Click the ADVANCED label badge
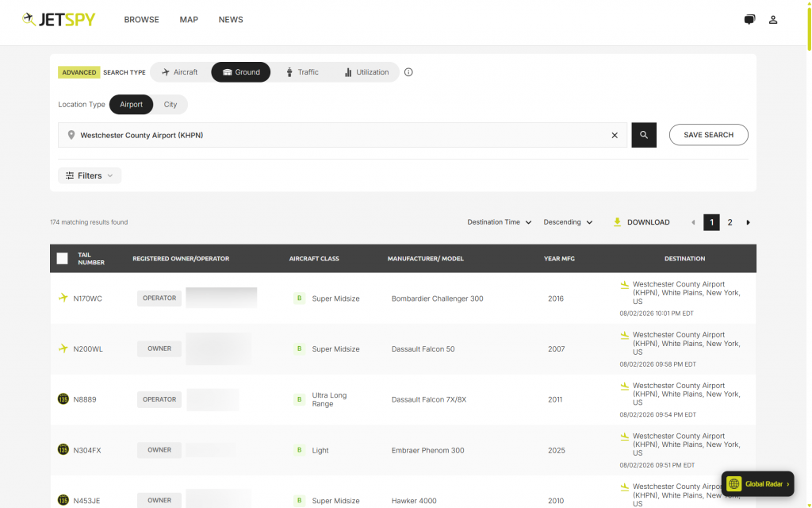812x508 pixels. tap(79, 72)
